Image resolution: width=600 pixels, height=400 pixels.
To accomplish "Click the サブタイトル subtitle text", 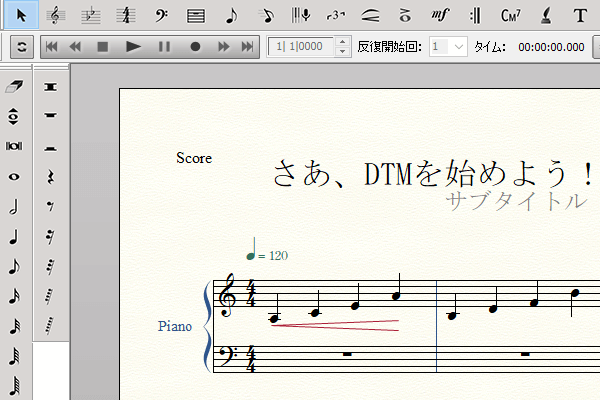I will (515, 201).
